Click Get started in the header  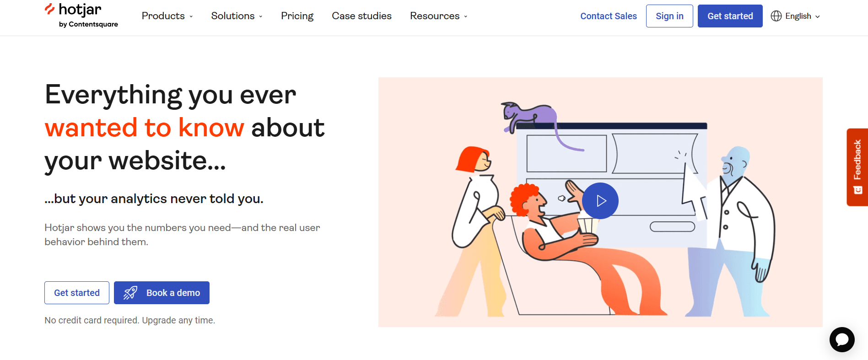click(x=730, y=16)
